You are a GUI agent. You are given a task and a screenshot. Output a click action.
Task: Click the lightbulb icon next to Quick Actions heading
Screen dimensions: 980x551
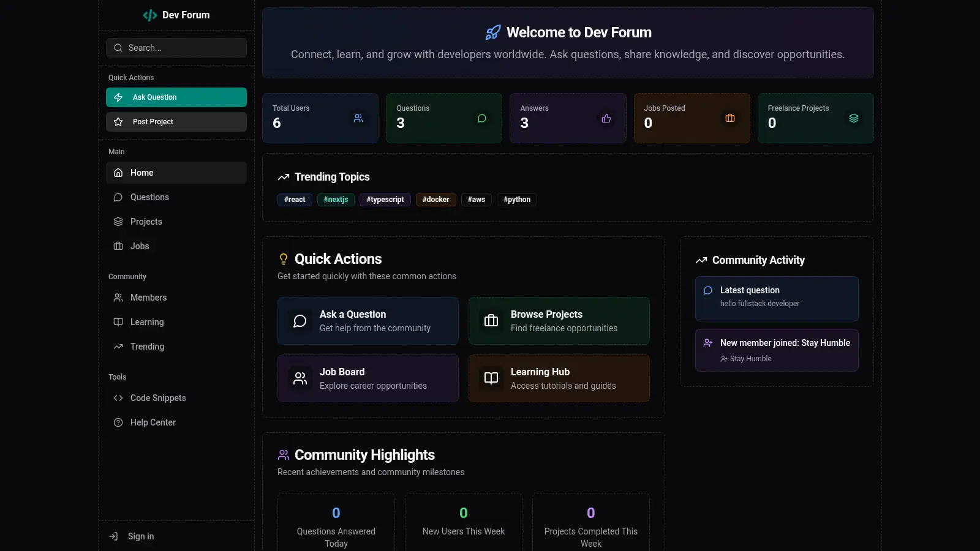pos(284,259)
